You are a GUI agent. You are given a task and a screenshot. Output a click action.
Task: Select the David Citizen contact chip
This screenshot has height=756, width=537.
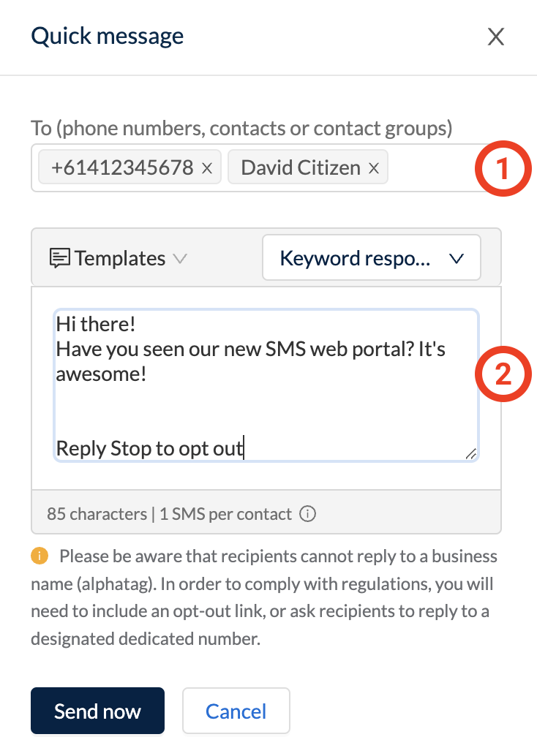tap(300, 167)
